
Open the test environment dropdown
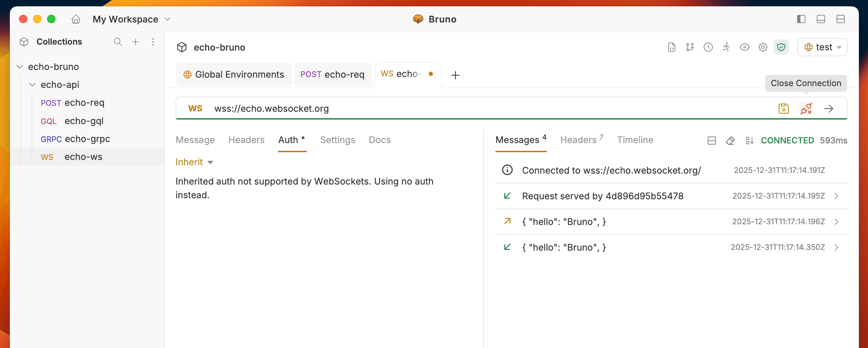[822, 47]
